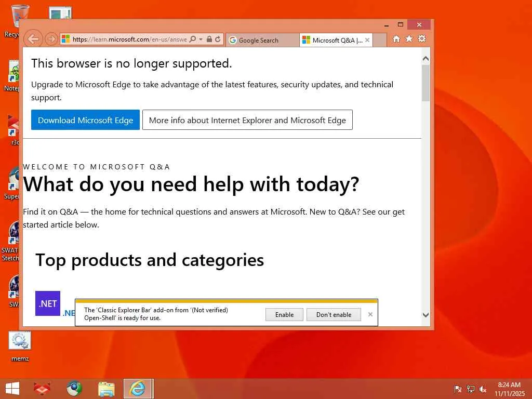Click the network tray icon

click(471, 389)
